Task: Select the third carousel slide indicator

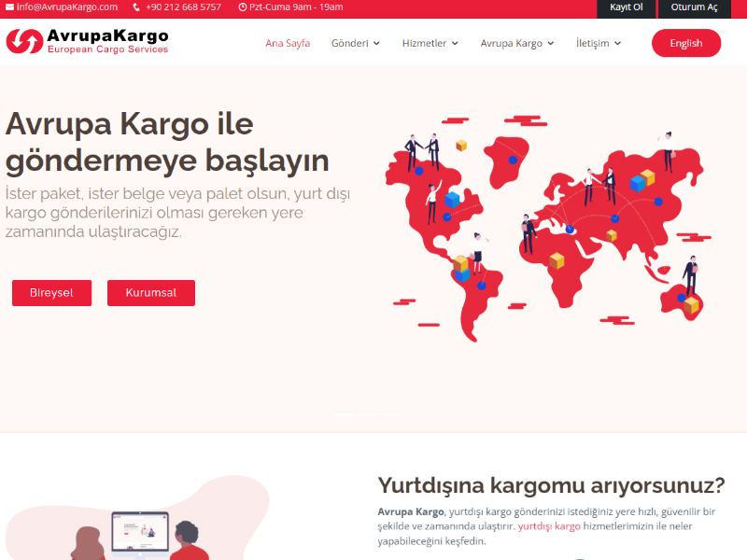Action: (391, 414)
